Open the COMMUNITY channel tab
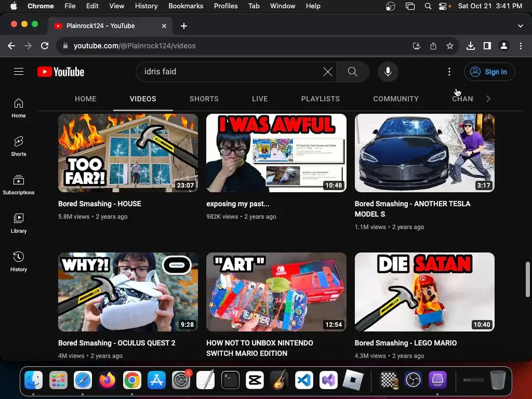Image resolution: width=532 pixels, height=399 pixels. click(x=396, y=99)
